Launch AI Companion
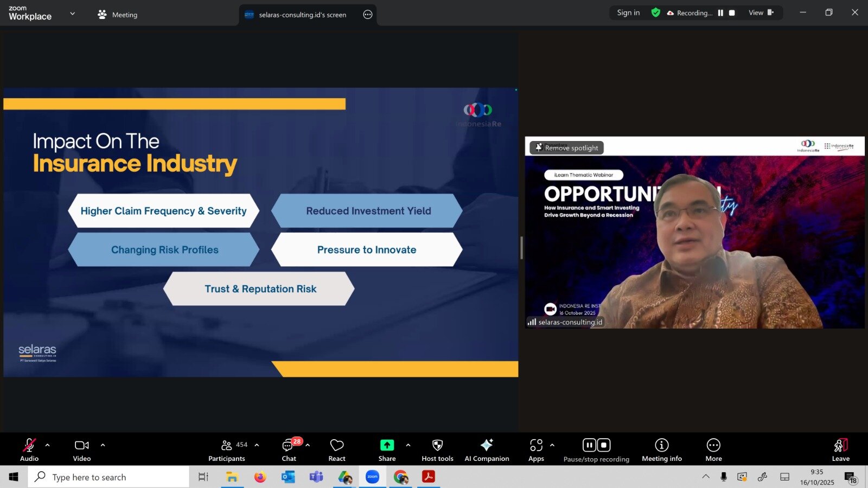 [487, 450]
